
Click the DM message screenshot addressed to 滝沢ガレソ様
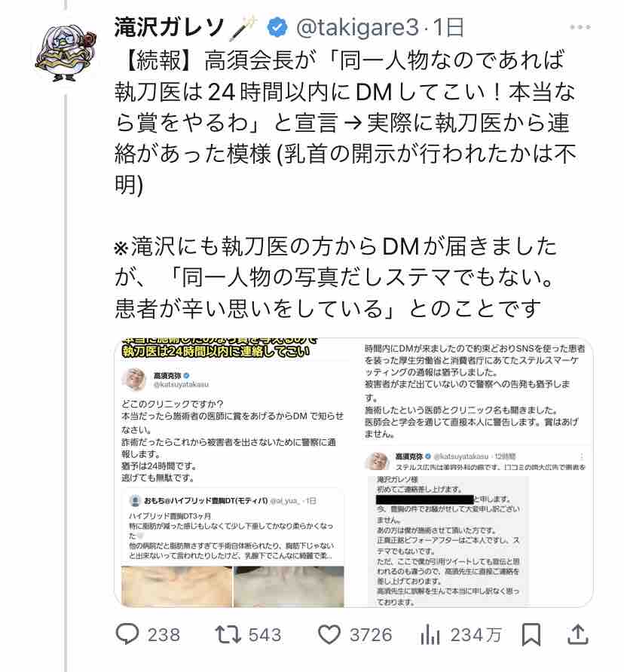pyautogui.click(x=448, y=541)
